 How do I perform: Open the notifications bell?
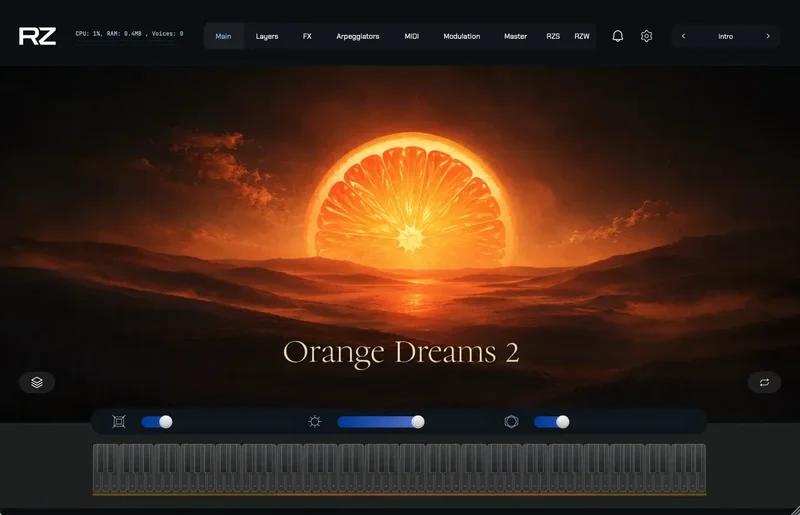(x=617, y=36)
